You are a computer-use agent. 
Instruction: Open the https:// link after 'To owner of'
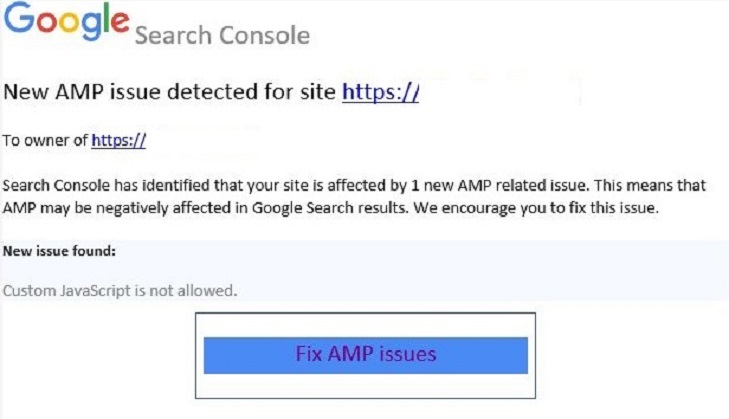coord(118,141)
